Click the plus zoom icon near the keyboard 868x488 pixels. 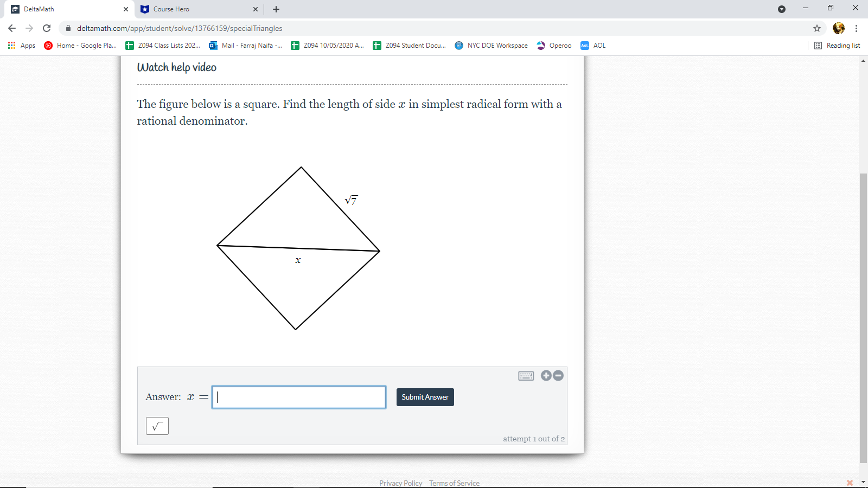546,375
